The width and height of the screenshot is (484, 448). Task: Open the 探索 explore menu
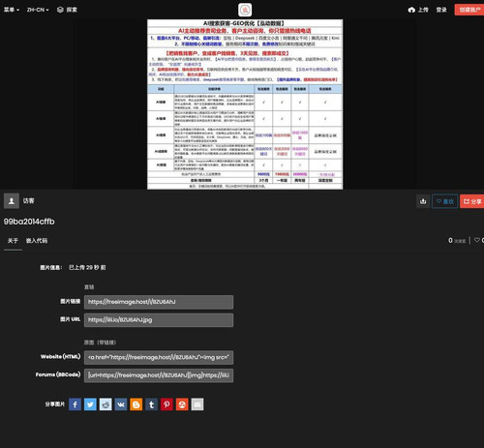67,10
